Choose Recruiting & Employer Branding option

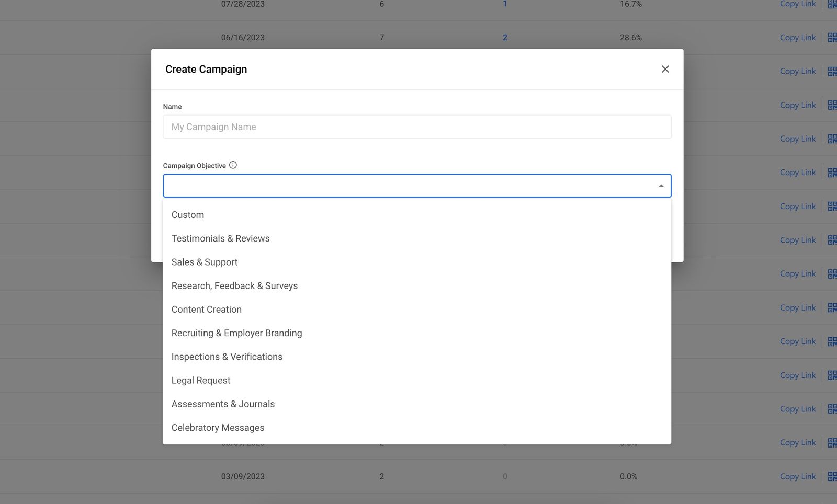click(x=236, y=333)
